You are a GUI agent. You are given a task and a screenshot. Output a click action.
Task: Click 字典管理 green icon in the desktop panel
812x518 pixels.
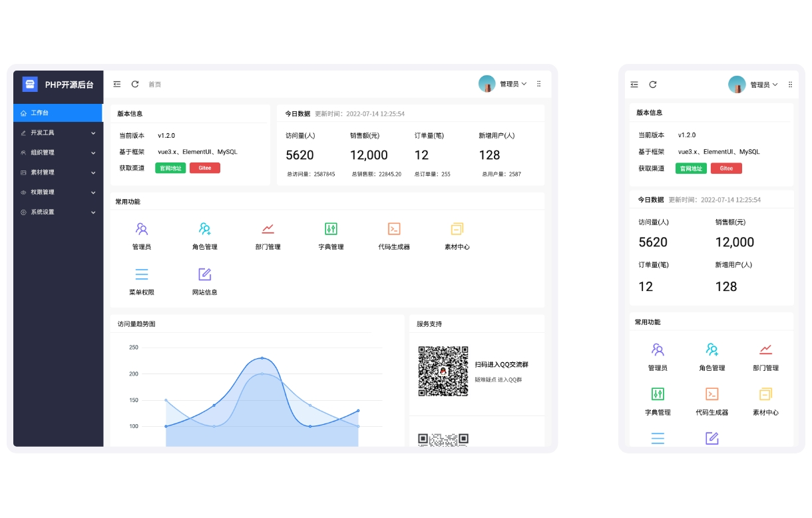point(331,229)
